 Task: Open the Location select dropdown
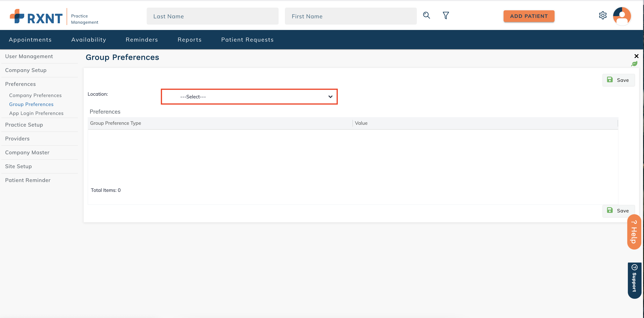point(249,97)
